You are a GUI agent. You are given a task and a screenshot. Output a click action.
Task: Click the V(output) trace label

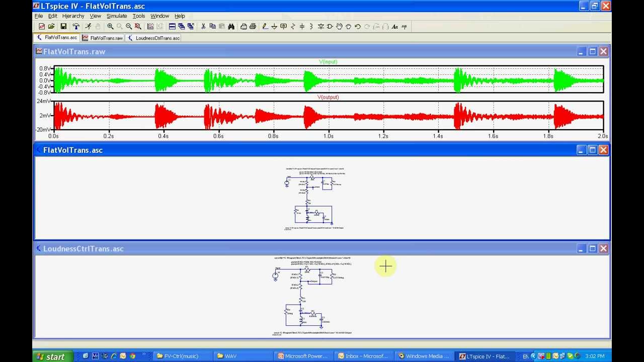coord(328,97)
